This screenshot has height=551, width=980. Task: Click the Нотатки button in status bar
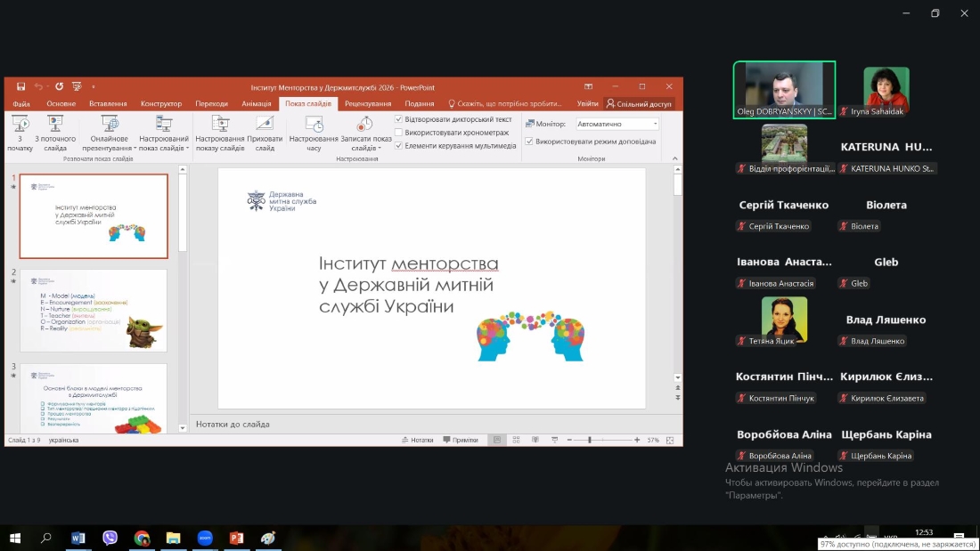point(417,440)
